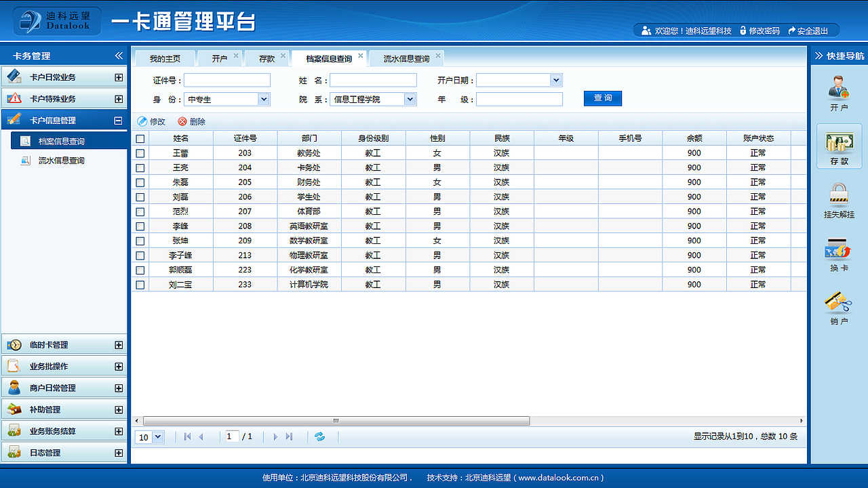Collapse the 卡务管理 sidebar with chevron
The image size is (868, 488).
coord(119,56)
